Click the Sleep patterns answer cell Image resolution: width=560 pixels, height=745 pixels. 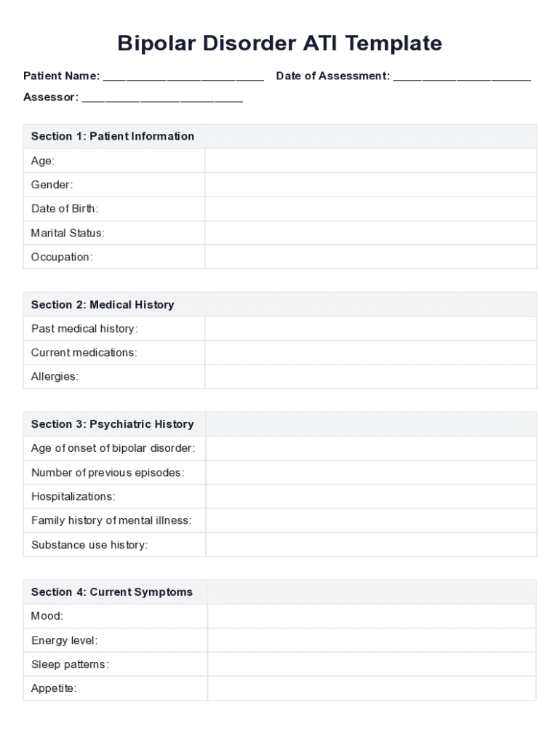[372, 665]
